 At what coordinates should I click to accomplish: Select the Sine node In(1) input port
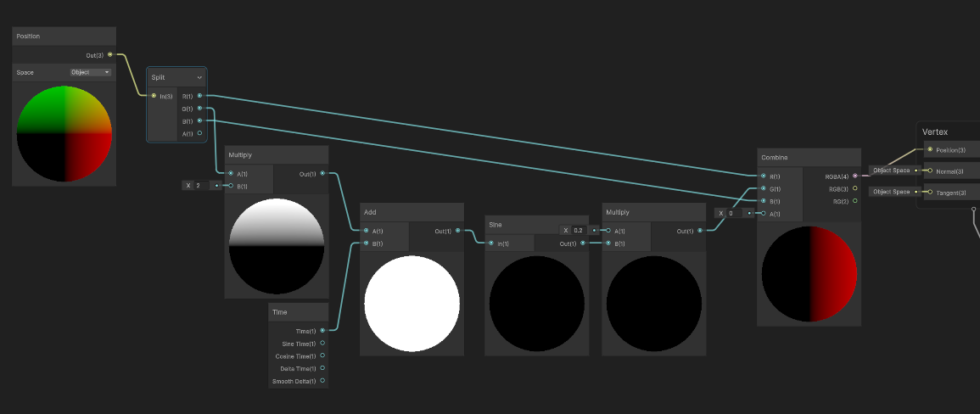coord(491,243)
